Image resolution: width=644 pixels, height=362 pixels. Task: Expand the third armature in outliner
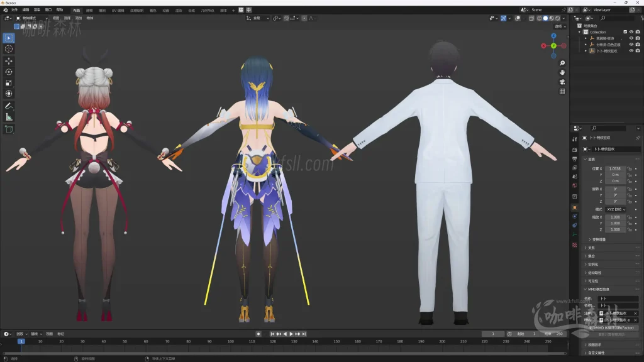tap(586, 51)
